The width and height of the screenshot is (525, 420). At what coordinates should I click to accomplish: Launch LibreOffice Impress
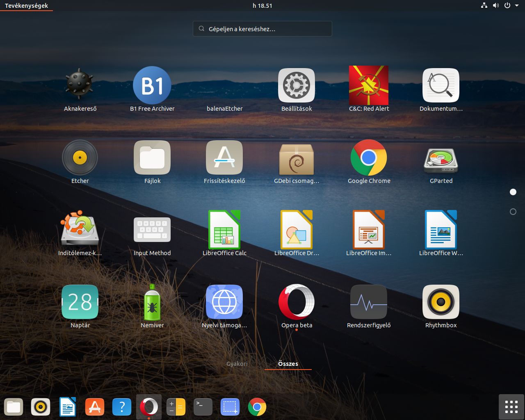click(369, 230)
